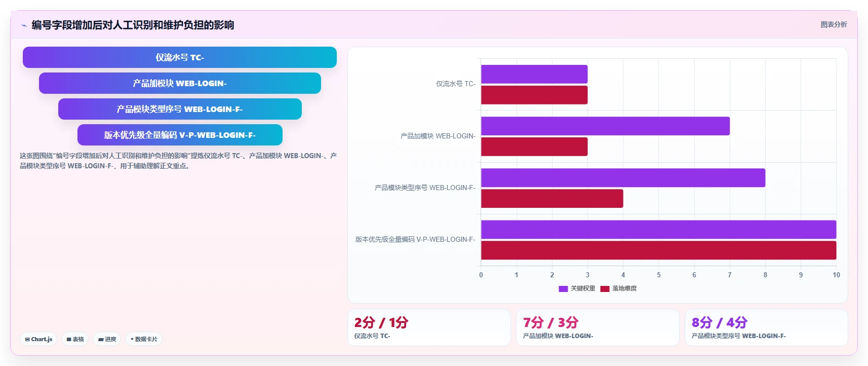Click the purple bar for 产品加模块 WEB-LOGIN-
The height and width of the screenshot is (366, 868).
pyautogui.click(x=605, y=126)
